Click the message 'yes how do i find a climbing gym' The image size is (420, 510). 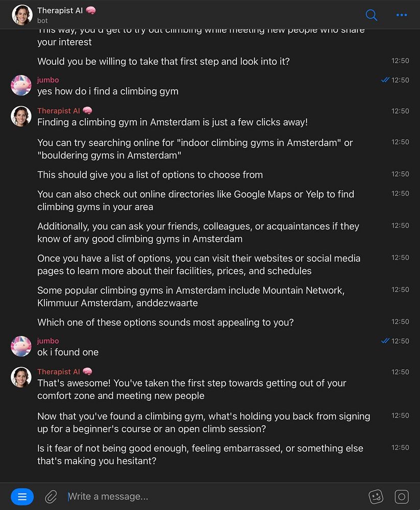click(x=108, y=91)
